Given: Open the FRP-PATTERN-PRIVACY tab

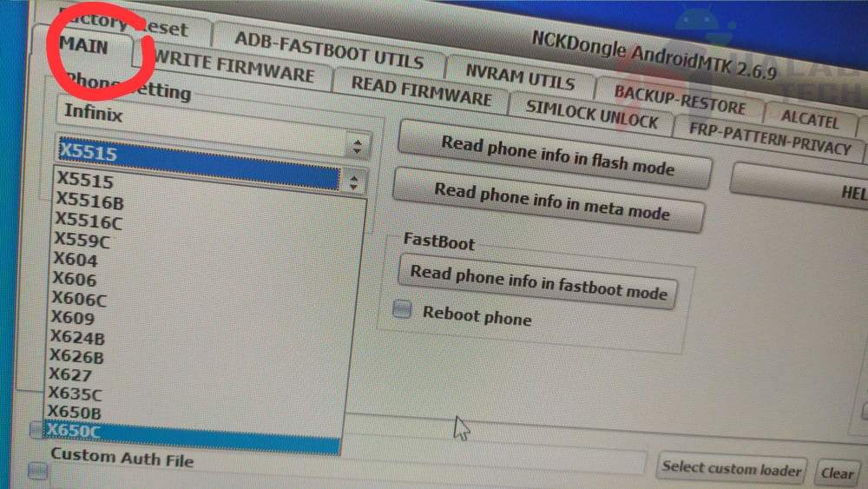Looking at the screenshot, I should coord(769,138).
